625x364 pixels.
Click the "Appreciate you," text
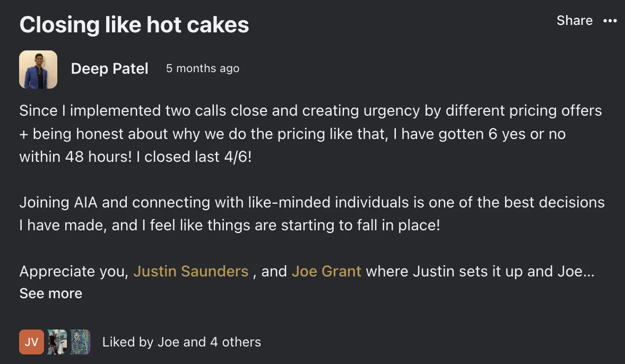point(74,271)
